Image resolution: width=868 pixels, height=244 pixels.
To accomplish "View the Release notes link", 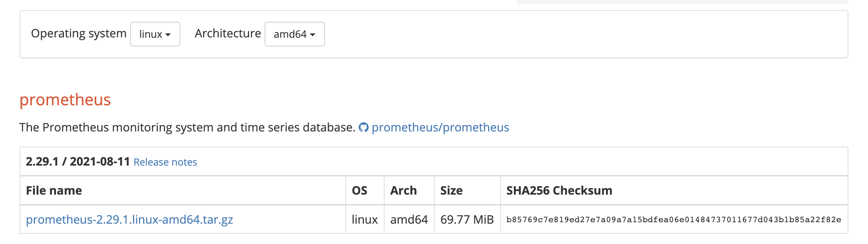I will pyautogui.click(x=165, y=162).
